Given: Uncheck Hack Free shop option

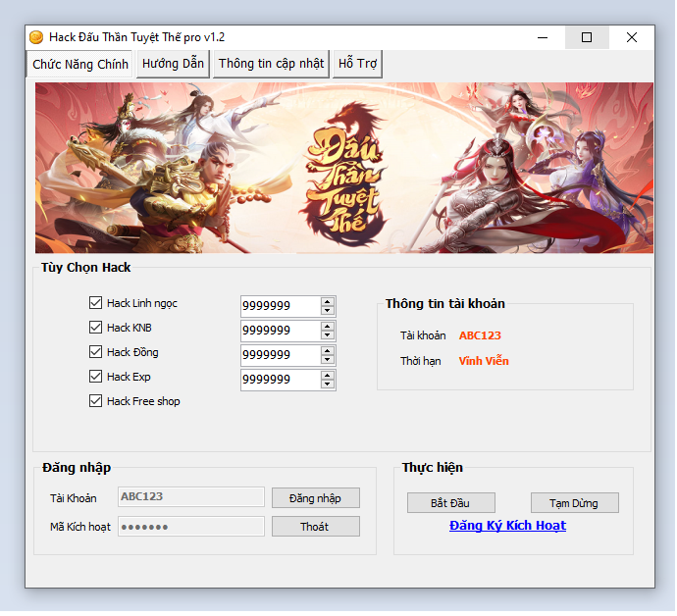Looking at the screenshot, I should (x=95, y=401).
